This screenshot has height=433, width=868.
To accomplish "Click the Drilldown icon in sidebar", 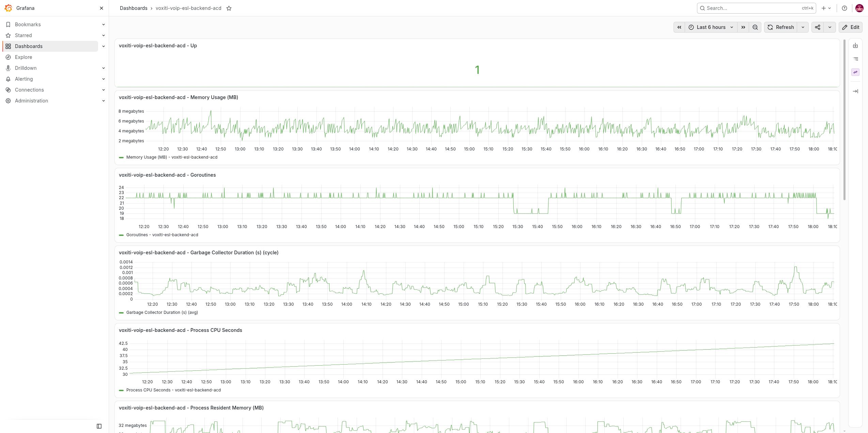I will [x=8, y=68].
